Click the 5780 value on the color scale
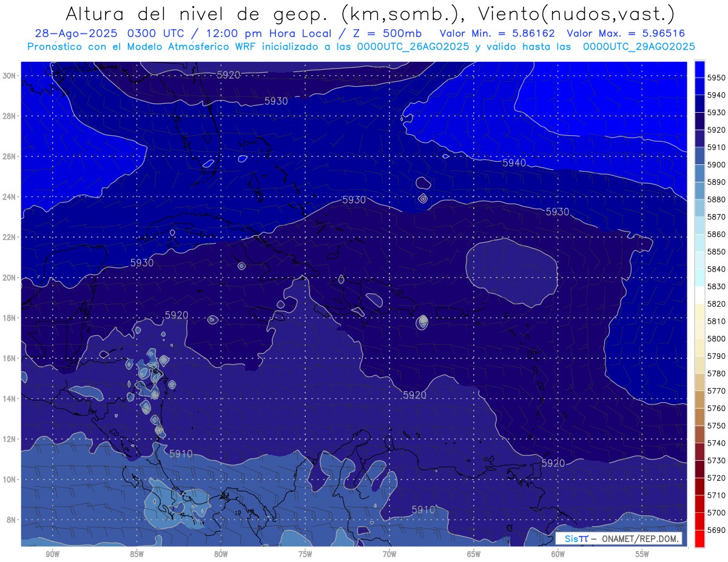The height and width of the screenshot is (562, 728). 716,373
